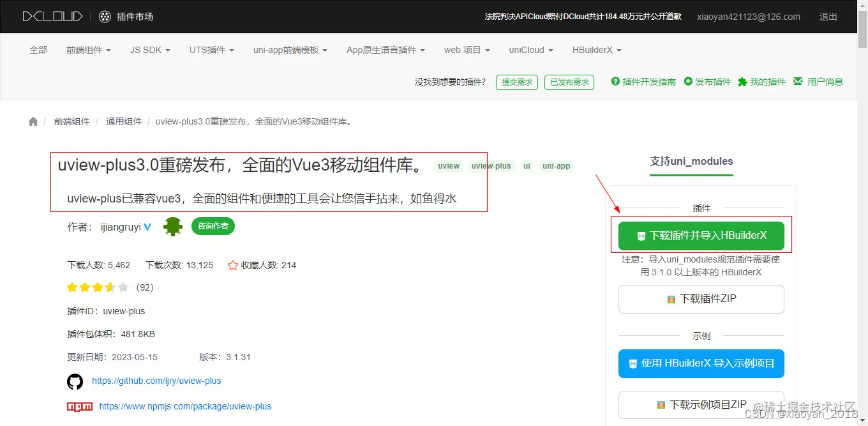Click the 下载人数: 5,462 text
Image resolution: width=868 pixels, height=426 pixels.
pos(99,265)
